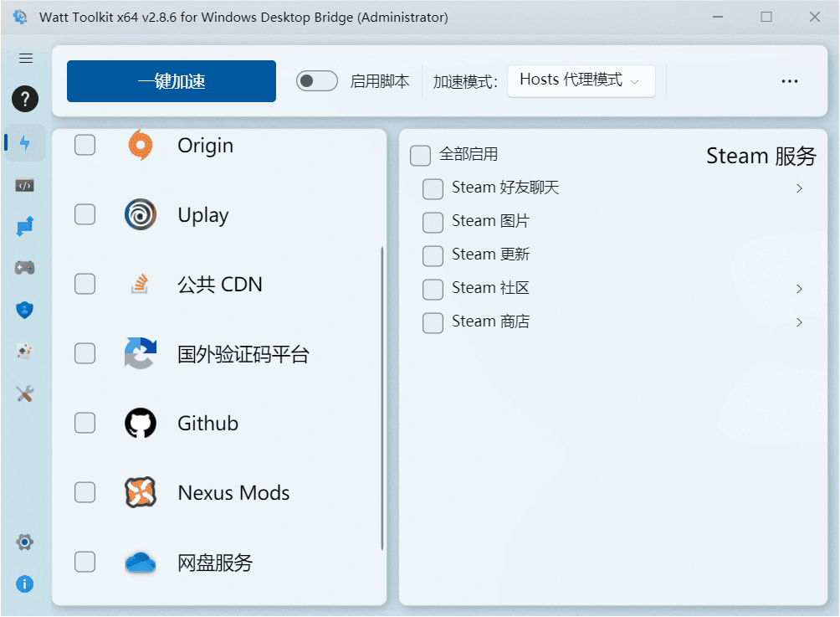Check the Uplay checkbox

pyautogui.click(x=85, y=214)
